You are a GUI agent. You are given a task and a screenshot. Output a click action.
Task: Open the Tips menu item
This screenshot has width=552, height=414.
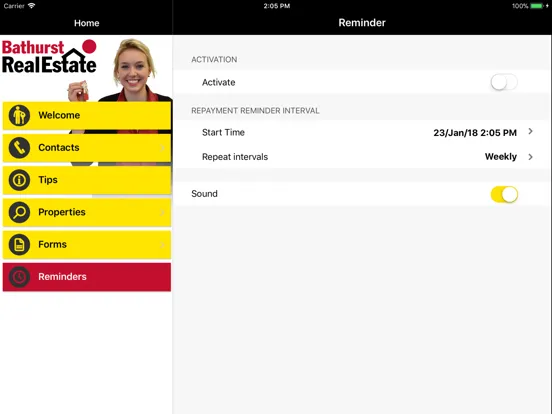pos(87,180)
